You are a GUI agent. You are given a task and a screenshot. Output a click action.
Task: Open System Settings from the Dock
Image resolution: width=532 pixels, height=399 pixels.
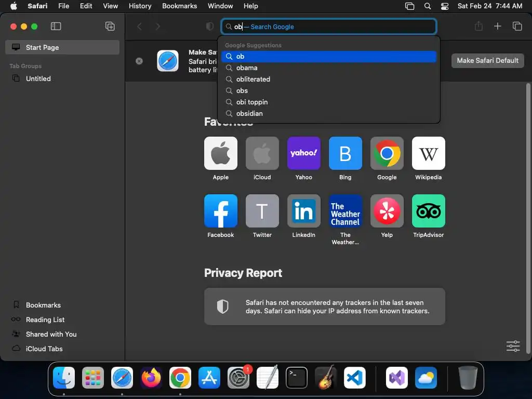[x=238, y=378]
